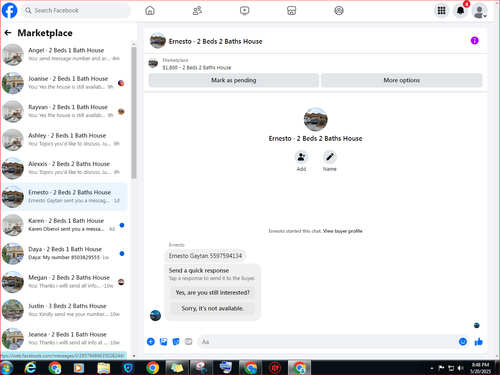Screen dimensions: 500x375
Task: Open the Angel - 2 Beds 1 Bath House chat
Action: [x=65, y=55]
